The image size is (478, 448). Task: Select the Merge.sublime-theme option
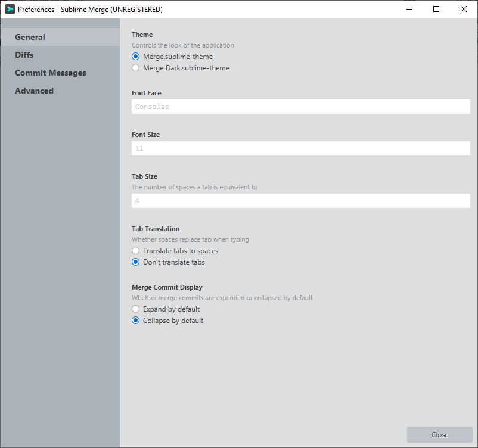click(136, 57)
